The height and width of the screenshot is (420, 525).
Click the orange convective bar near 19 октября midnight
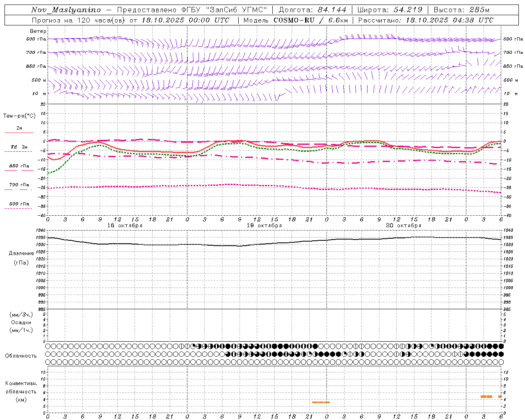[321, 402]
